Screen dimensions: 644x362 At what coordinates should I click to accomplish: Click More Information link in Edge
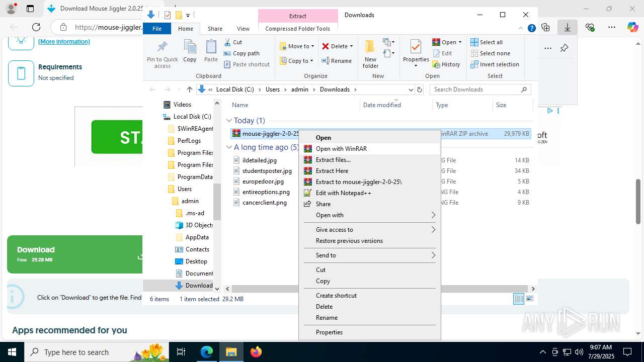point(64,42)
